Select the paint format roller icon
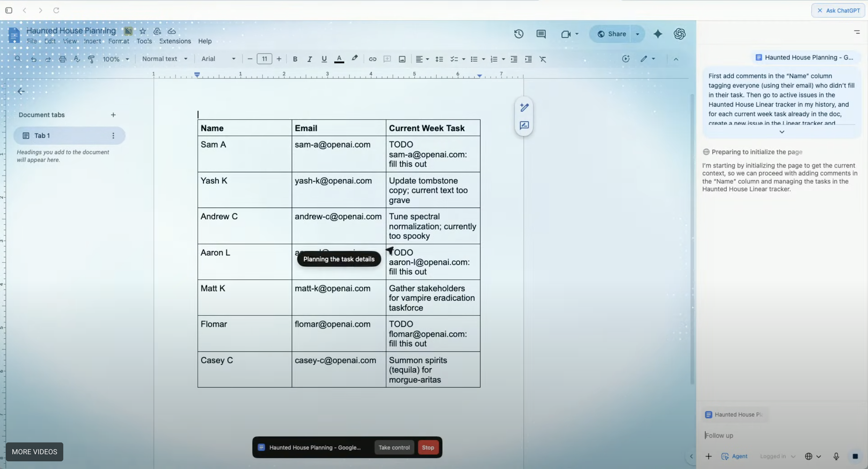 (x=91, y=59)
